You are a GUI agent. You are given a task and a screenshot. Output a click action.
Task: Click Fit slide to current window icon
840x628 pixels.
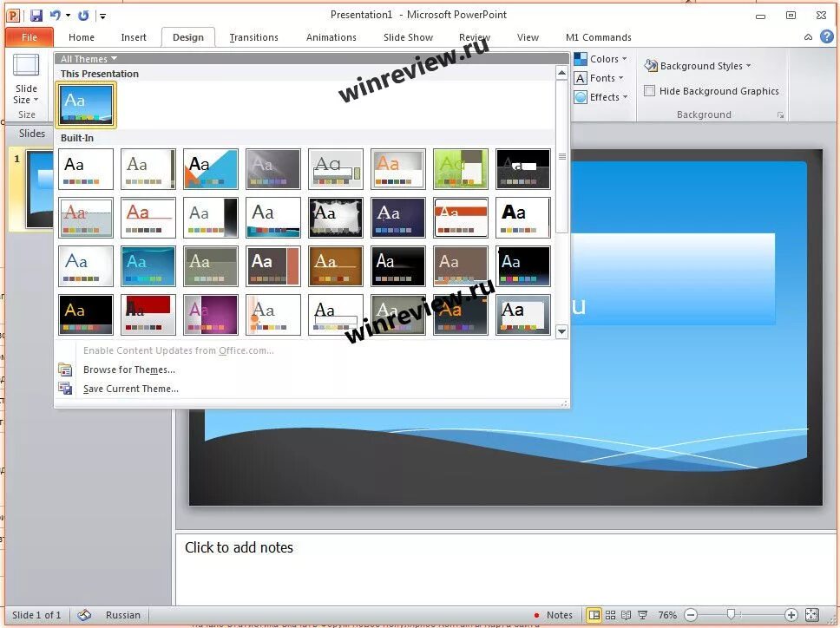click(x=811, y=615)
